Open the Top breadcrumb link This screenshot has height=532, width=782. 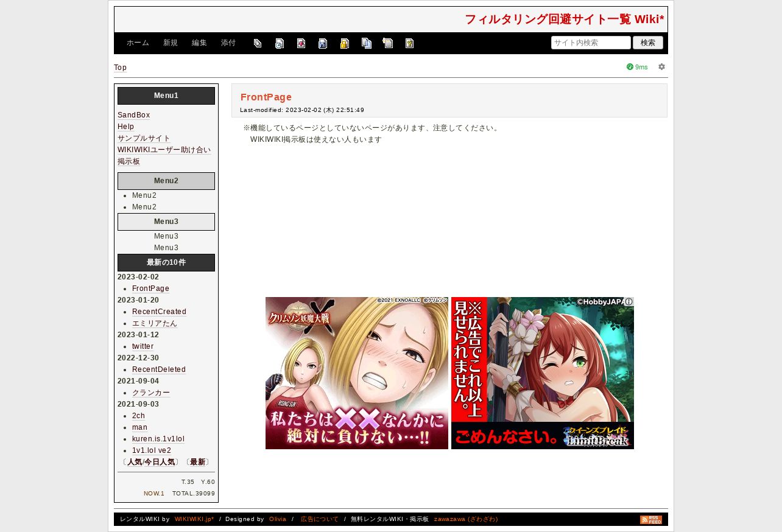pos(120,68)
